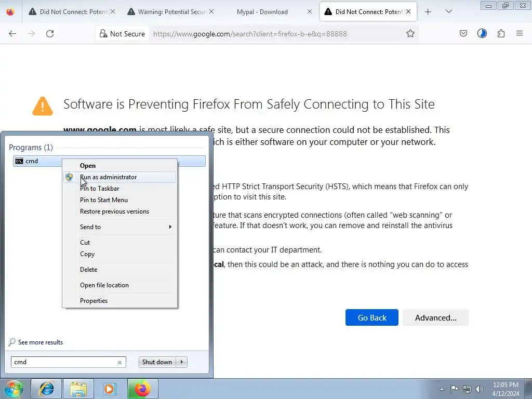This screenshot has width=532, height=399.
Task: Click the Firefox taskbar icon
Action: pos(142,389)
